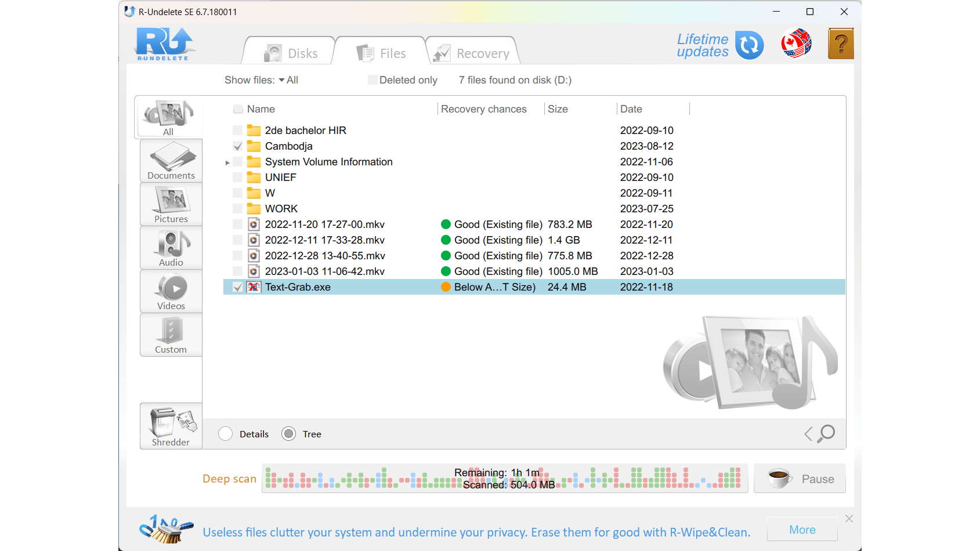Open the Custom filter category

tap(171, 335)
